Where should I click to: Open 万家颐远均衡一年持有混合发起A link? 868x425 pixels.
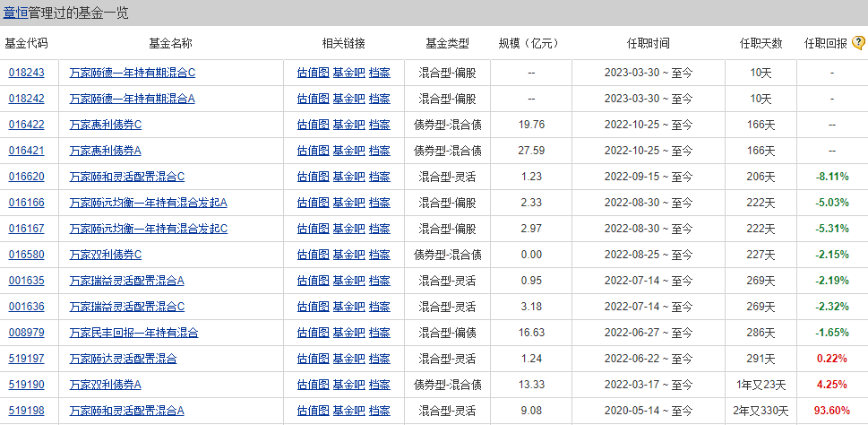(149, 203)
